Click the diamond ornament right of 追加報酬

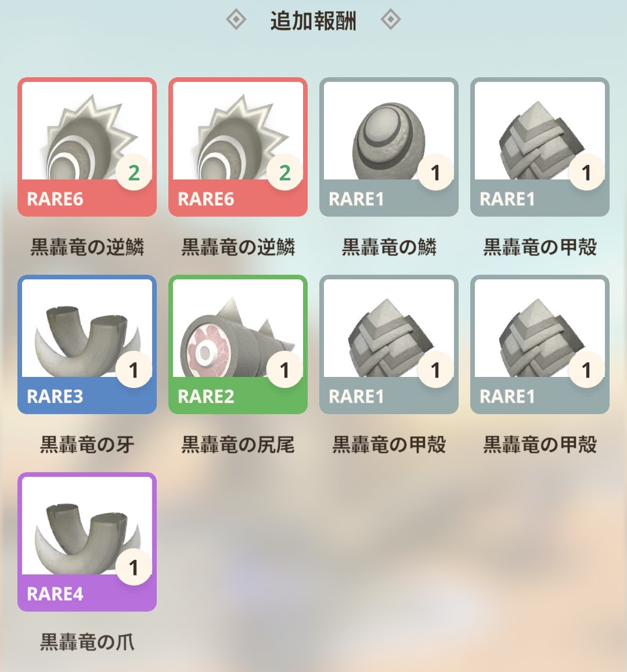(x=391, y=20)
